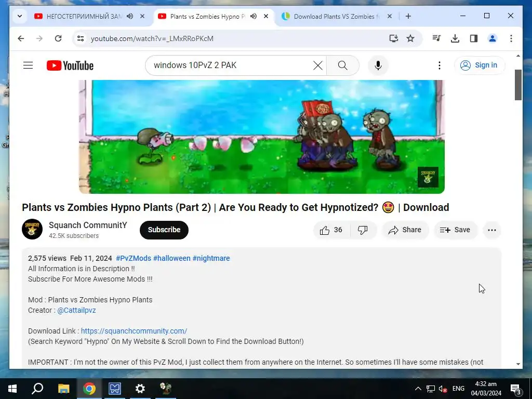Like the video showing 36 likes

tap(331, 230)
